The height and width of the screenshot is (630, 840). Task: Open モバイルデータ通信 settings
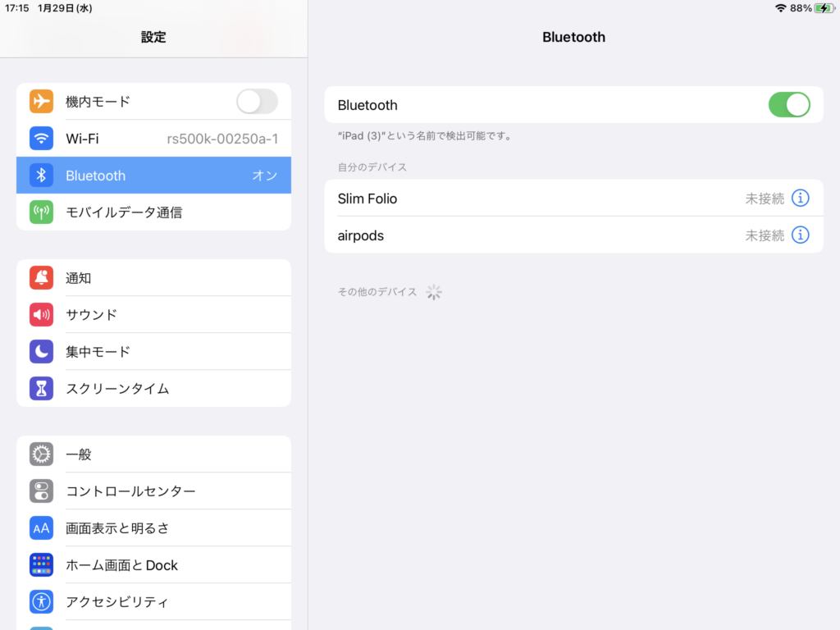tap(153, 212)
